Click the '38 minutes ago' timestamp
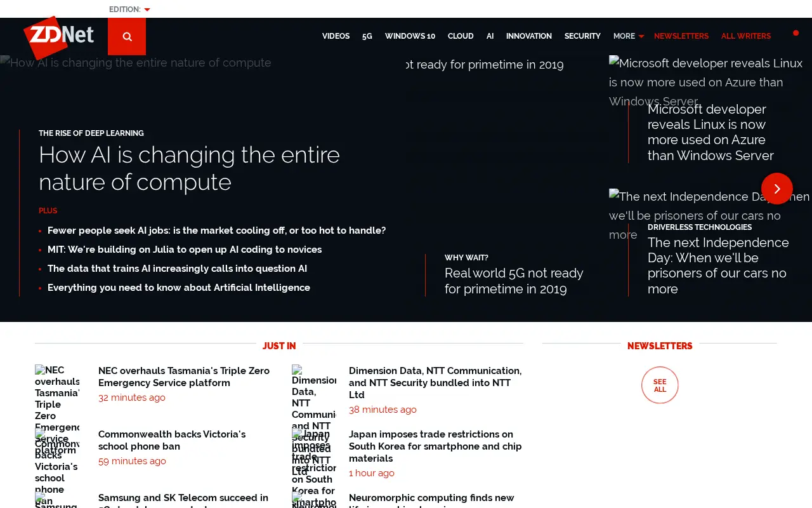The width and height of the screenshot is (812, 508). (383, 410)
